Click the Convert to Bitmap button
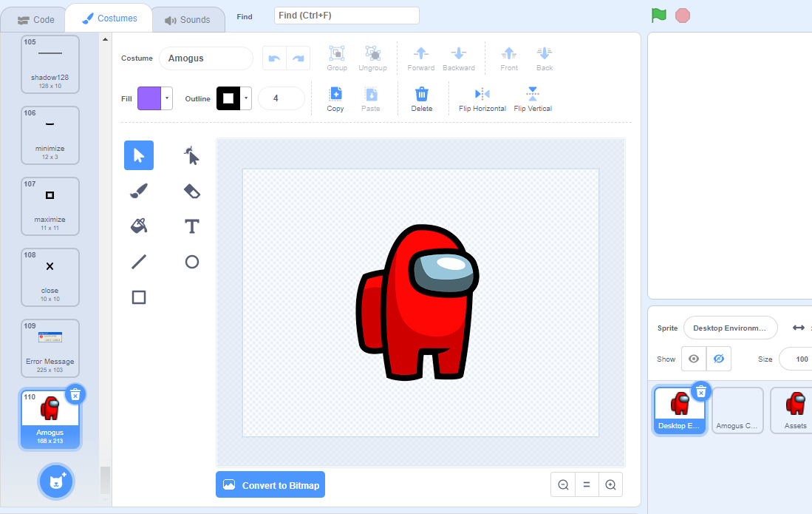The height and width of the screenshot is (514, 812). (x=270, y=485)
